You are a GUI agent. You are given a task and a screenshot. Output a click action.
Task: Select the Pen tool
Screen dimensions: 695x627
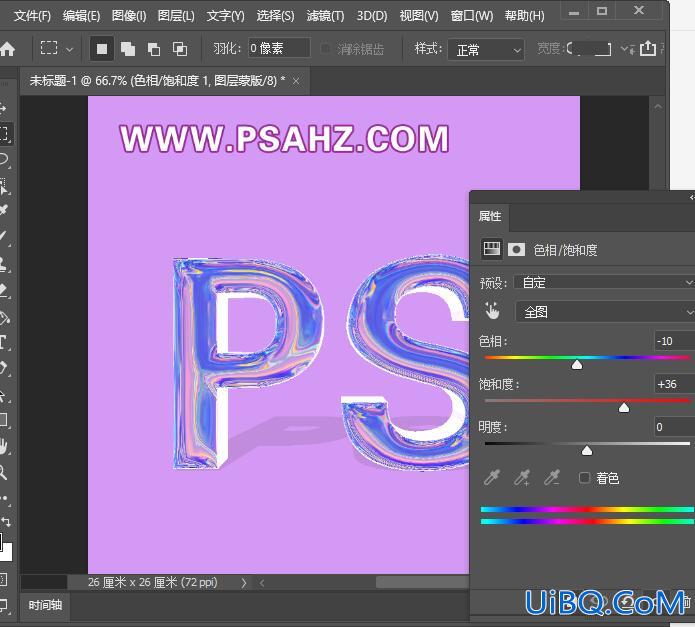click(x=4, y=368)
